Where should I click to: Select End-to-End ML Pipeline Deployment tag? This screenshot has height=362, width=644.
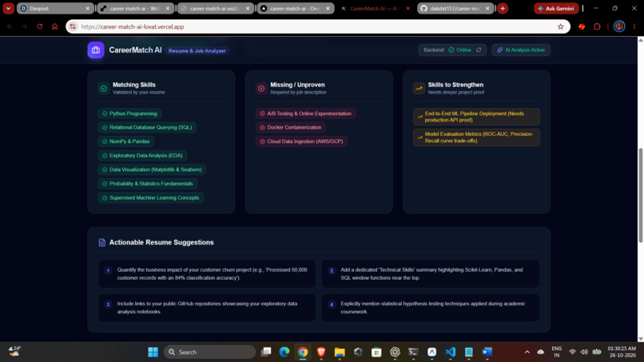476,117
